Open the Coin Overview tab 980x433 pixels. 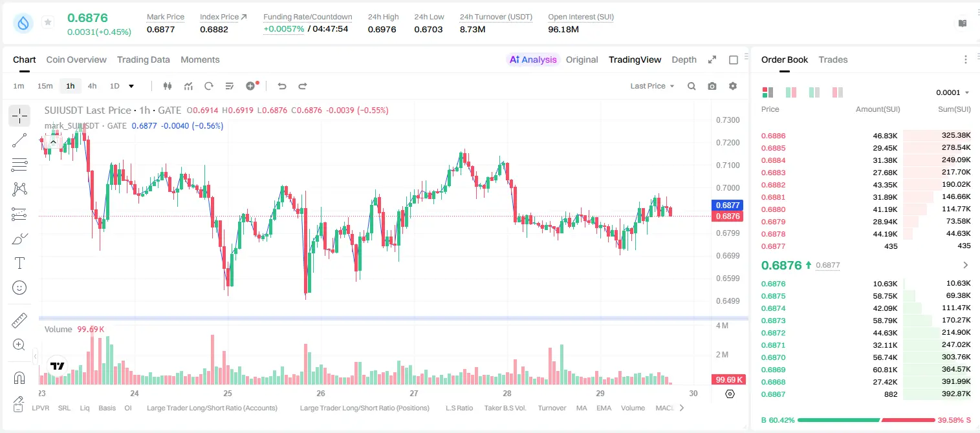click(x=76, y=59)
